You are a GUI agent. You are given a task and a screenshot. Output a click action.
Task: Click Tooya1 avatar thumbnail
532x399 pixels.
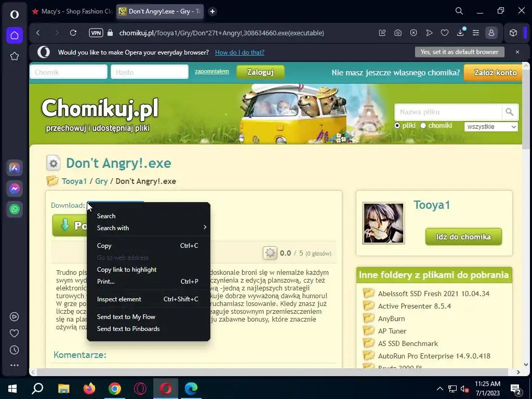pyautogui.click(x=383, y=223)
